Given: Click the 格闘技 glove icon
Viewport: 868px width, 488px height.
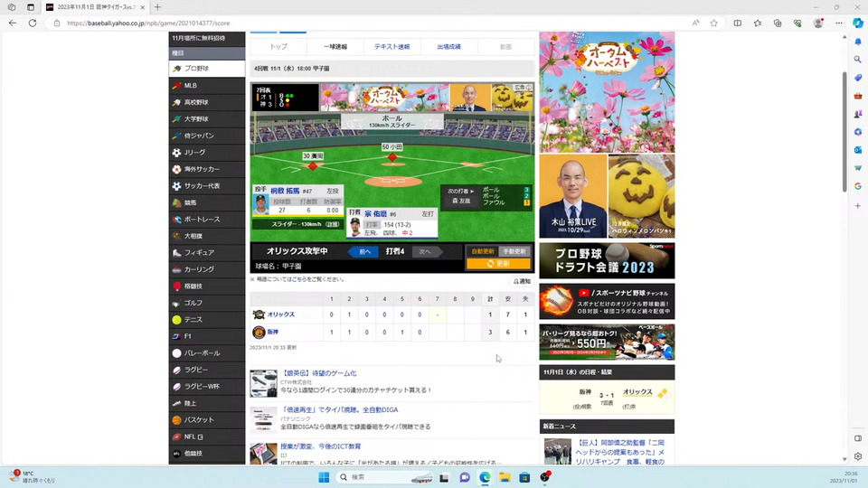Looking at the screenshot, I should pyautogui.click(x=176, y=286).
